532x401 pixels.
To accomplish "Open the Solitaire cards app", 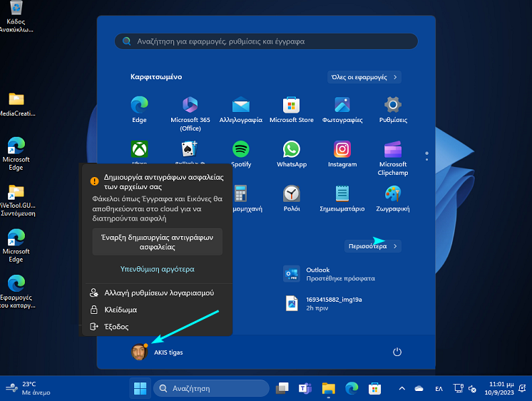I will 190,149.
